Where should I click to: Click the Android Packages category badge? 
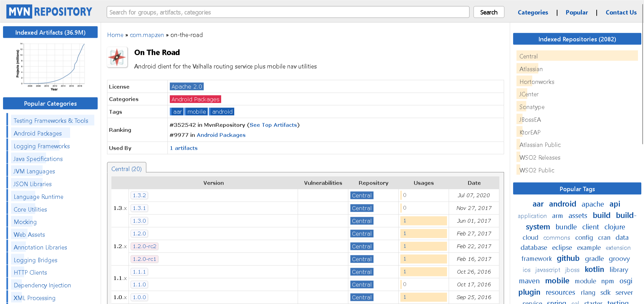point(195,99)
